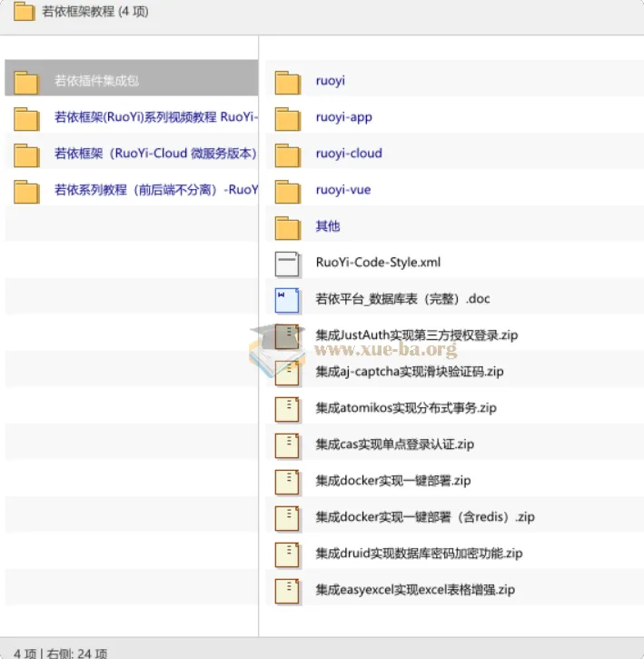Click zip icon of 集成easyexcel实现excel表格增强

(x=287, y=592)
